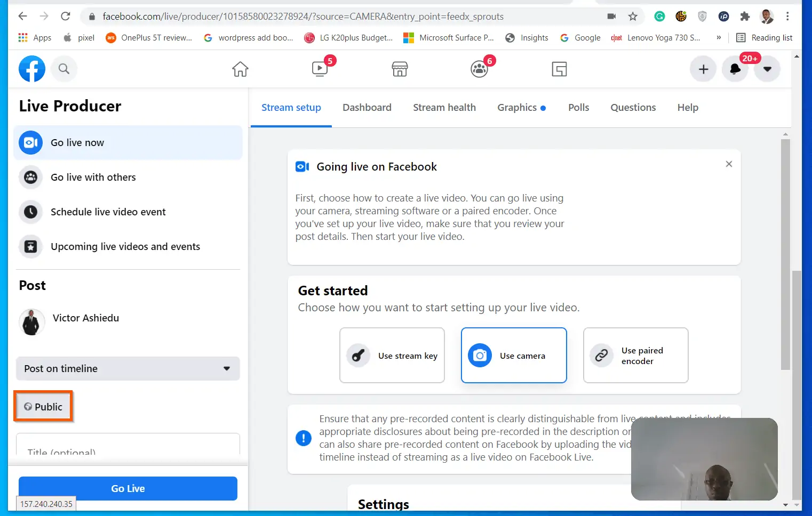Open Chrome profile avatar
This screenshot has height=516, width=812.
point(767,17)
